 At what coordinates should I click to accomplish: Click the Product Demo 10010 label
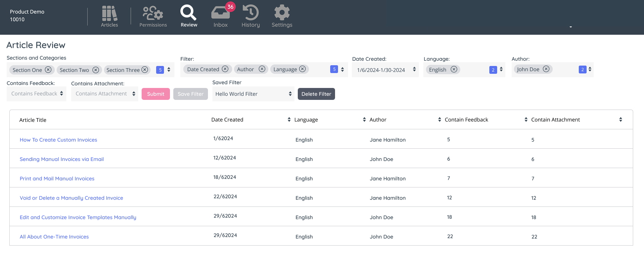(x=27, y=16)
